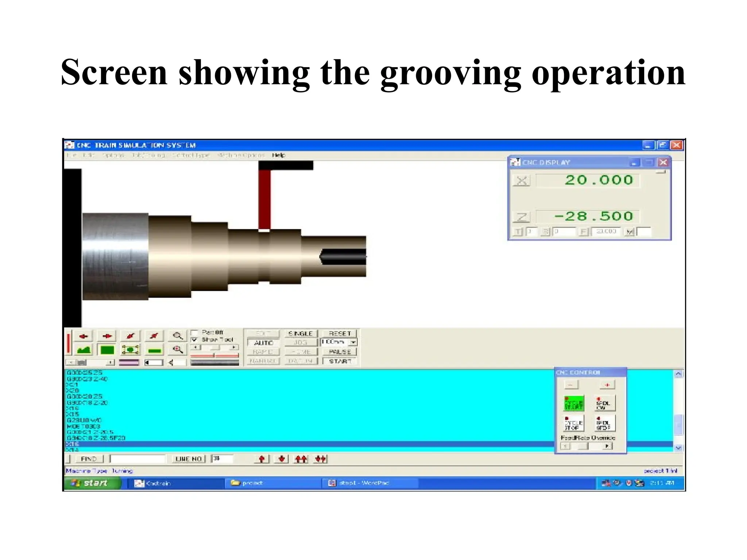Click the left arrow of small bottom-left slider
The width and height of the screenshot is (747, 560).
point(71,362)
